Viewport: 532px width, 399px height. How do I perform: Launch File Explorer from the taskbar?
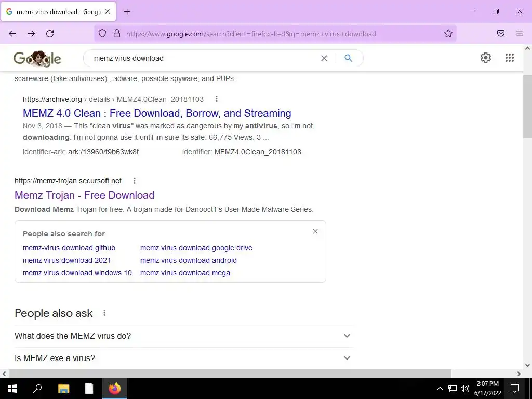[x=63, y=389]
